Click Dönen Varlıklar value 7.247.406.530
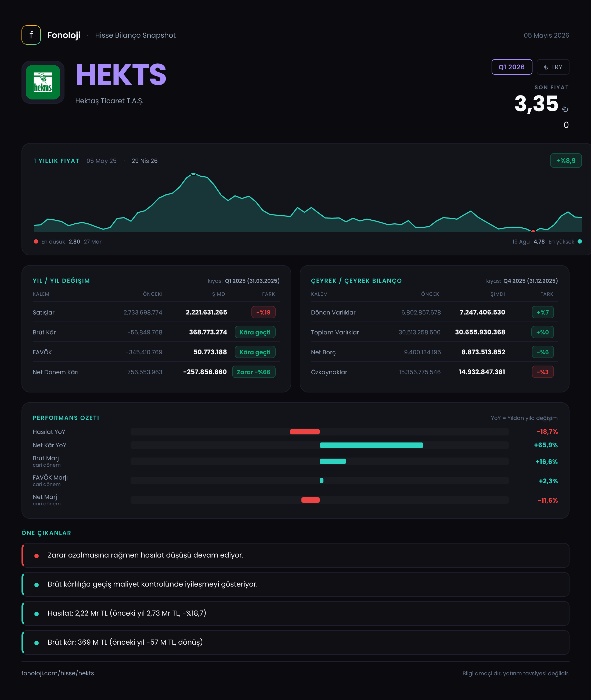 (482, 312)
